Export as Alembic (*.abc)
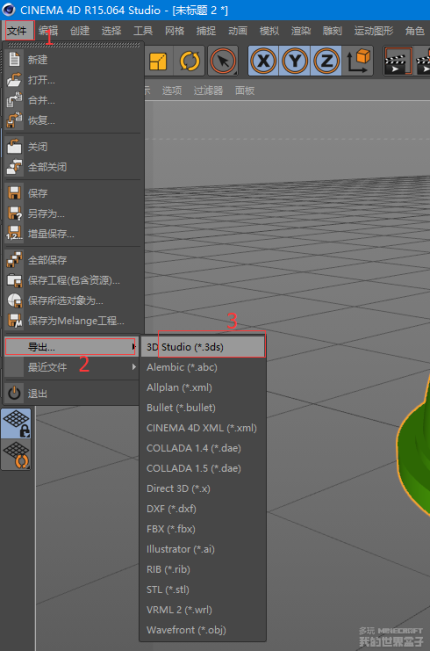Image resolution: width=430 pixels, height=651 pixels. pyautogui.click(x=203, y=367)
